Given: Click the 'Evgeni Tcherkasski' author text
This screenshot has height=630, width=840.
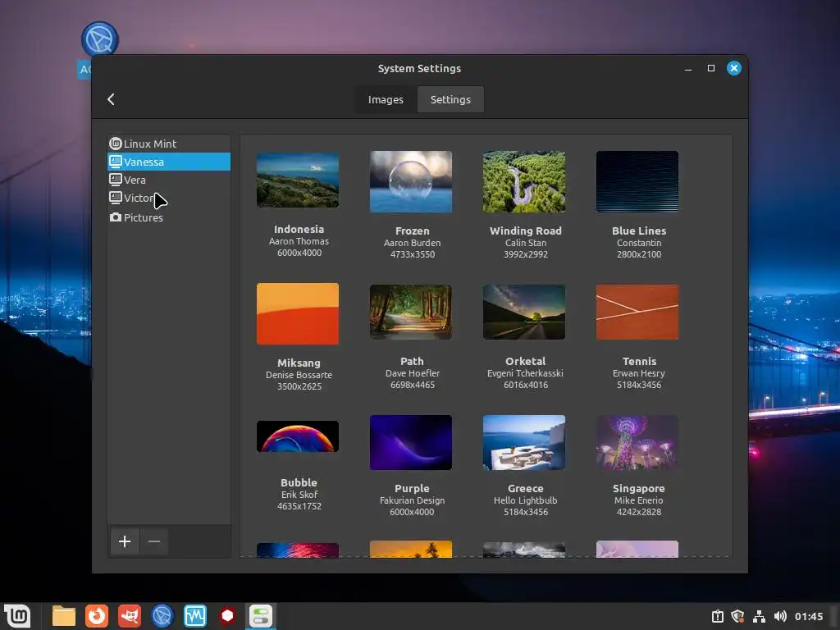Looking at the screenshot, I should 525,373.
